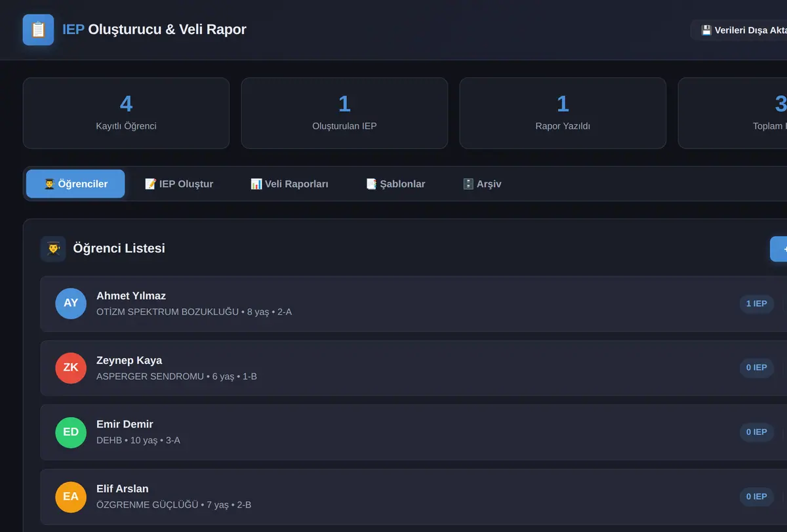Image resolution: width=787 pixels, height=532 pixels.
Task: Click the name Ahmet Yılmaz
Action: (131, 296)
